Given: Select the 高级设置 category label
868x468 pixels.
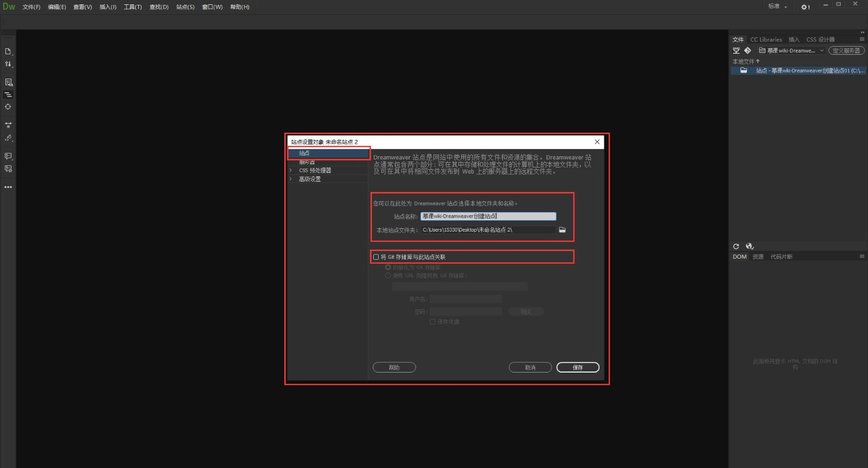Looking at the screenshot, I should click(x=310, y=179).
